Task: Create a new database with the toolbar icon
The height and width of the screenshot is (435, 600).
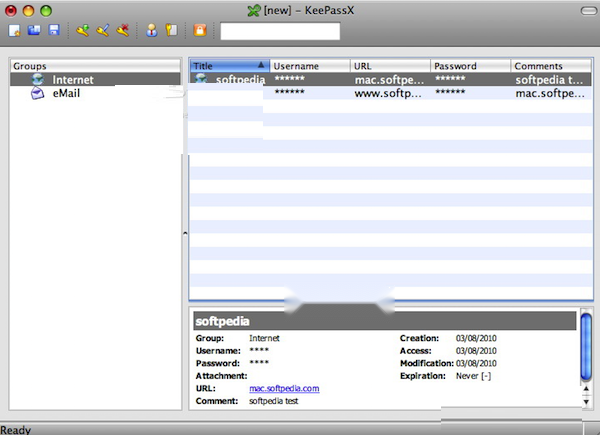Action: [x=14, y=30]
